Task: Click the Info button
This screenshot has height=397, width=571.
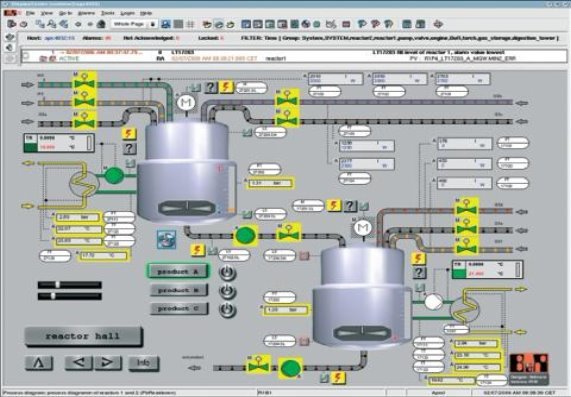Action: click(x=143, y=363)
